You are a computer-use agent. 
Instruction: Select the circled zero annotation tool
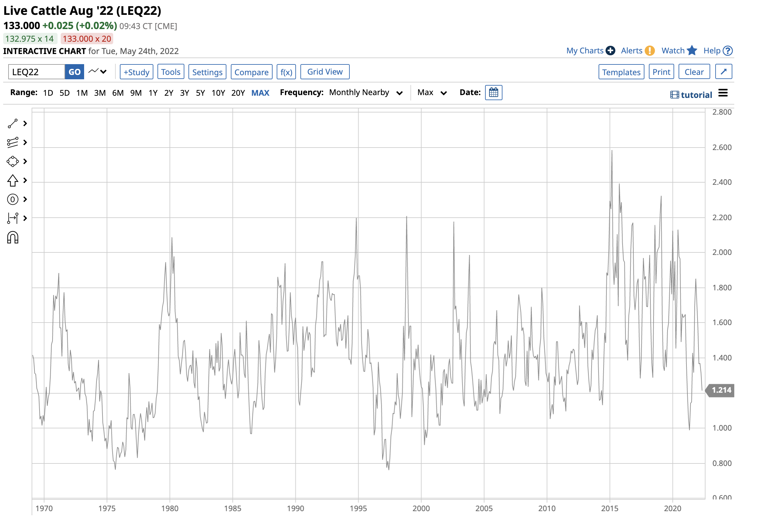[x=13, y=199]
